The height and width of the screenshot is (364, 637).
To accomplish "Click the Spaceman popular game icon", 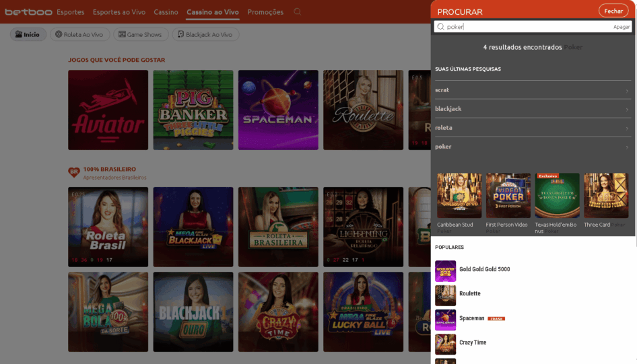I will tap(445, 320).
